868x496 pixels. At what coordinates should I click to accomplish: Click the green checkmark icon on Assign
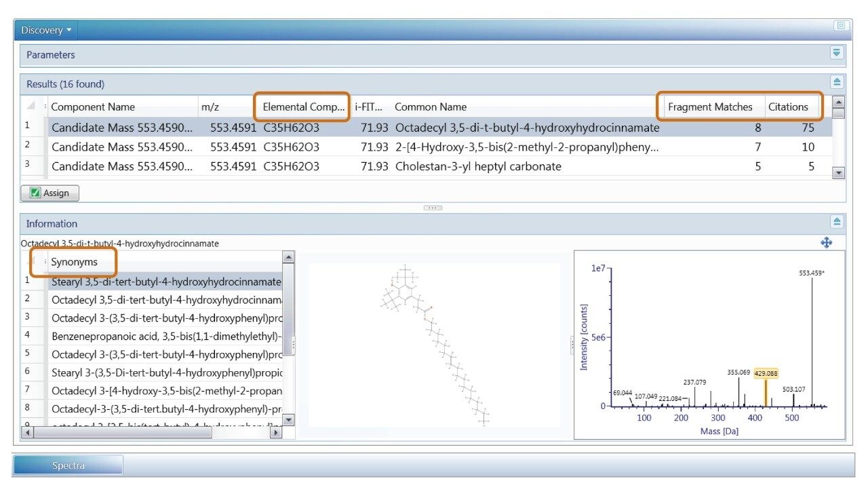[x=33, y=193]
